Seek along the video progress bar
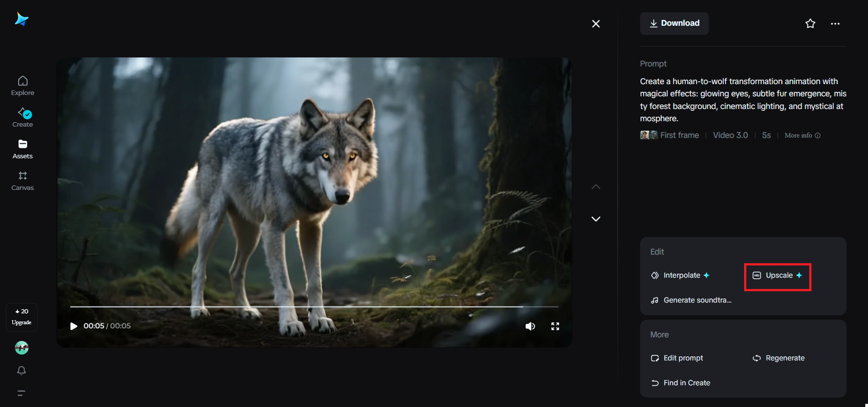Screen dimensions: 868x407 coord(314,307)
